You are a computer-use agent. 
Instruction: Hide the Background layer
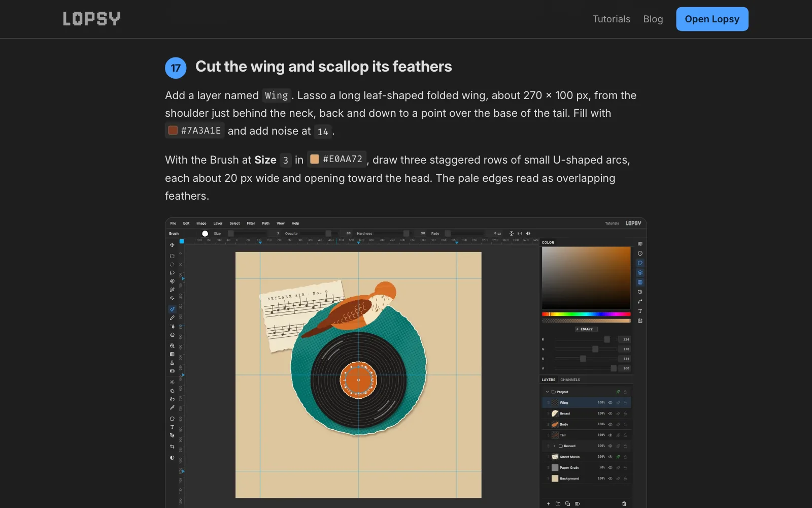point(610,479)
